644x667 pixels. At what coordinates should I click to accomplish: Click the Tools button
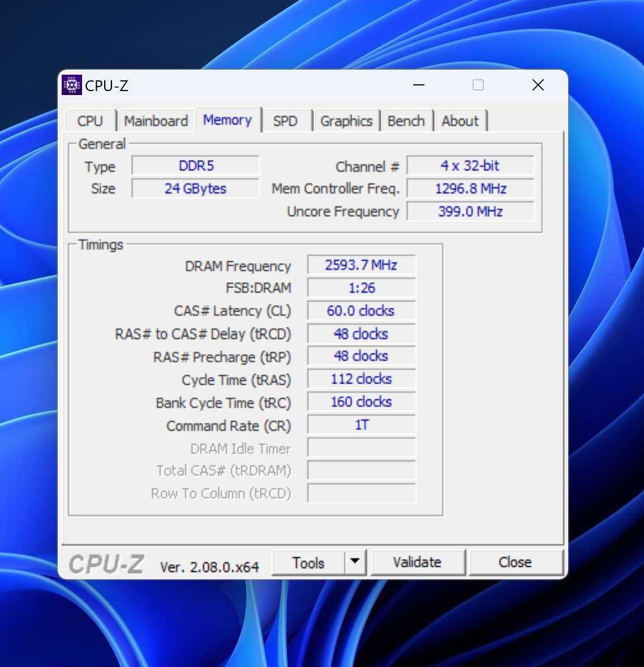pyautogui.click(x=308, y=563)
